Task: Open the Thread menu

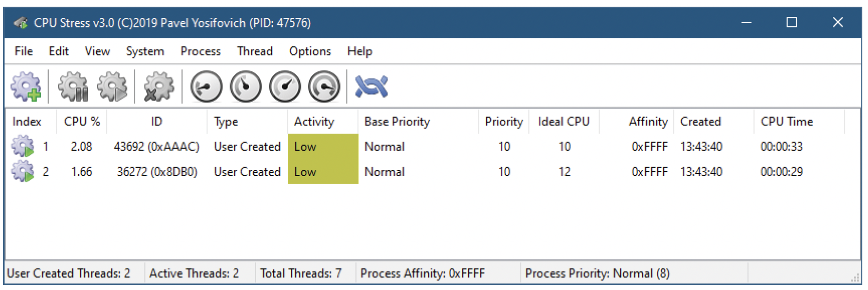Action: (254, 51)
